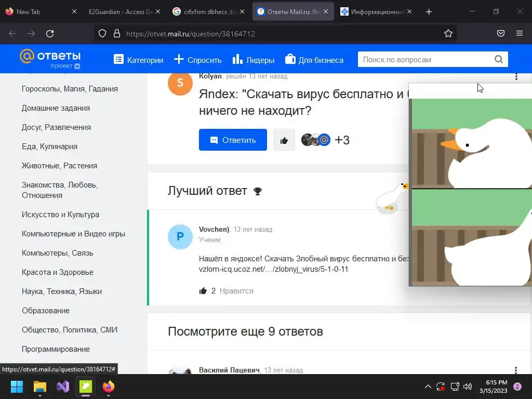532x399 pixels.
Task: Select Программирование category
Action: point(56,349)
